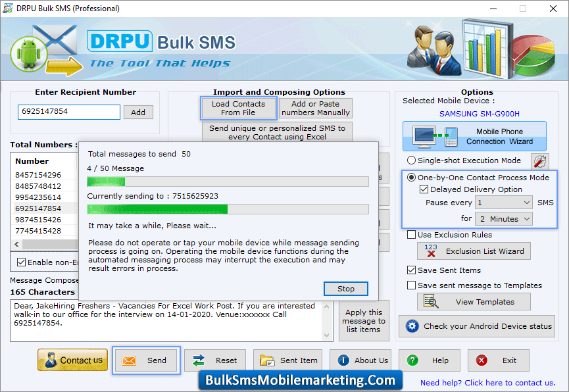Toggle Enable non-English checkbox
This screenshot has width=569, height=392.
[22, 262]
